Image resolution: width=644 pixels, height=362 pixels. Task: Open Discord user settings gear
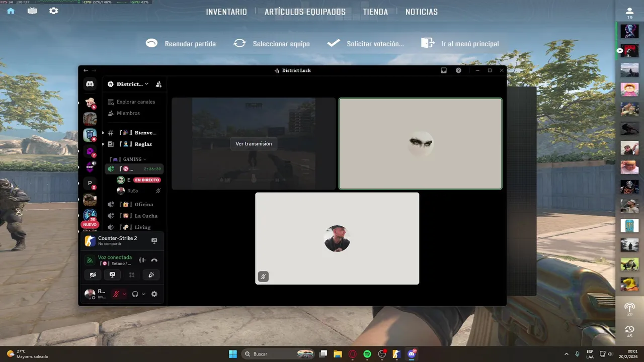(x=154, y=294)
